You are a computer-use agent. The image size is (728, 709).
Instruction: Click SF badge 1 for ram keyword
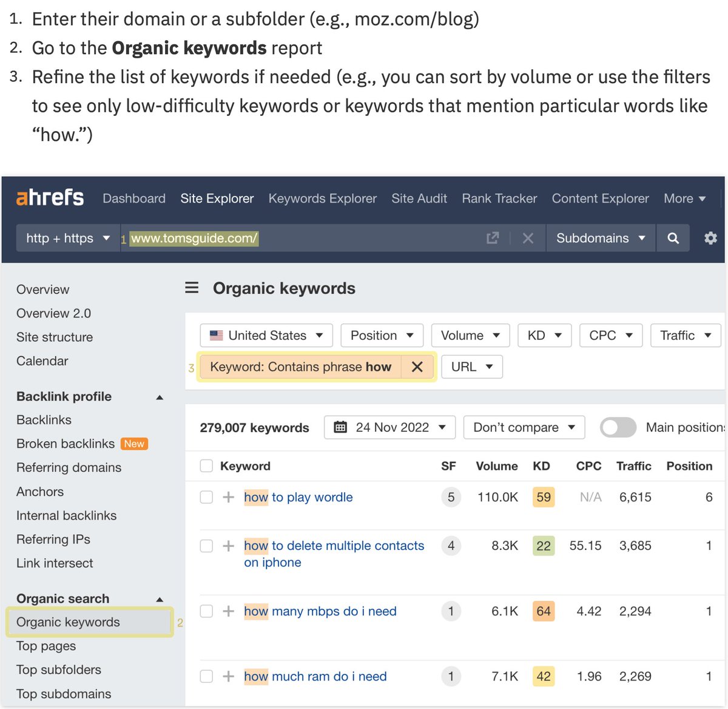point(451,676)
